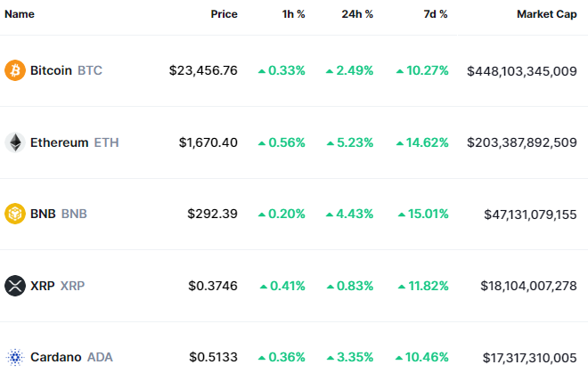Sort the table by Name column
This screenshot has width=588, height=381.
point(20,14)
